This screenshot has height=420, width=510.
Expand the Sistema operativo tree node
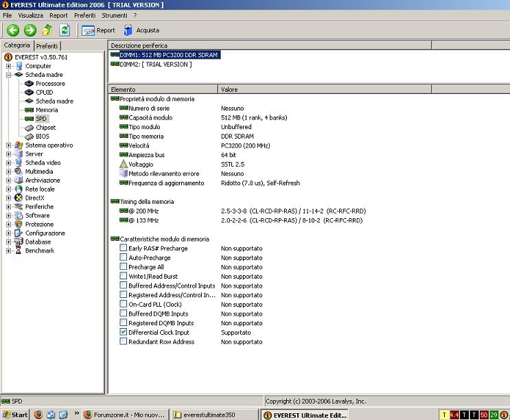tap(9, 145)
